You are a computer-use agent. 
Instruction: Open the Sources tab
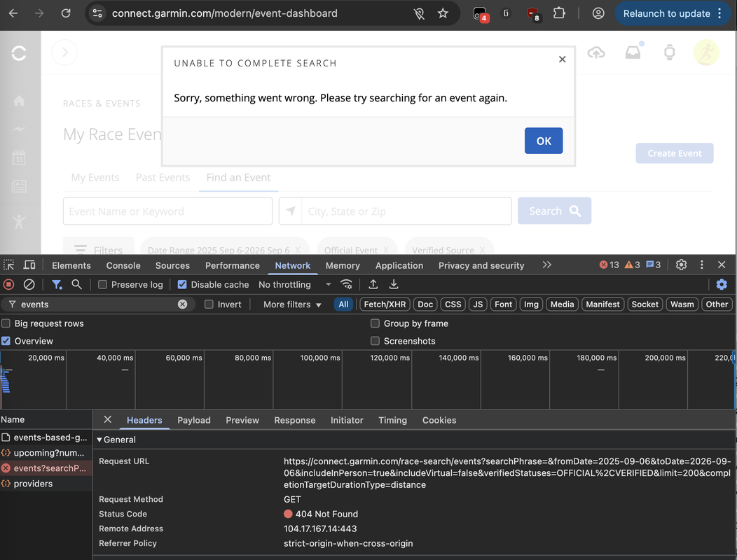172,265
